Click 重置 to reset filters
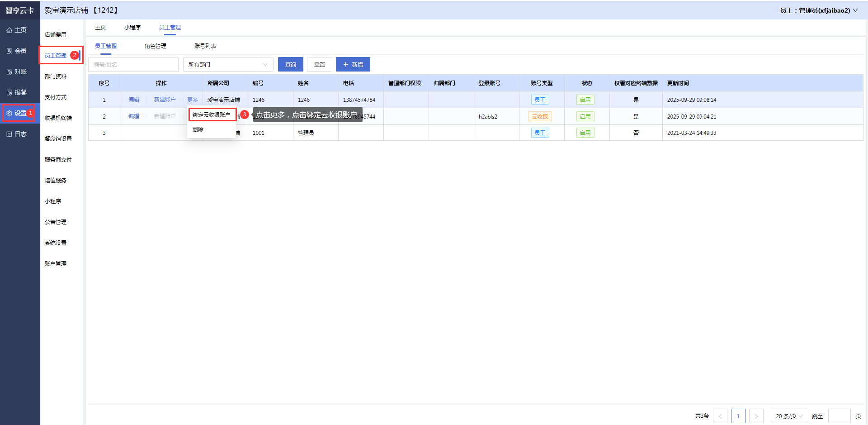The width and height of the screenshot is (868, 425). pos(320,65)
